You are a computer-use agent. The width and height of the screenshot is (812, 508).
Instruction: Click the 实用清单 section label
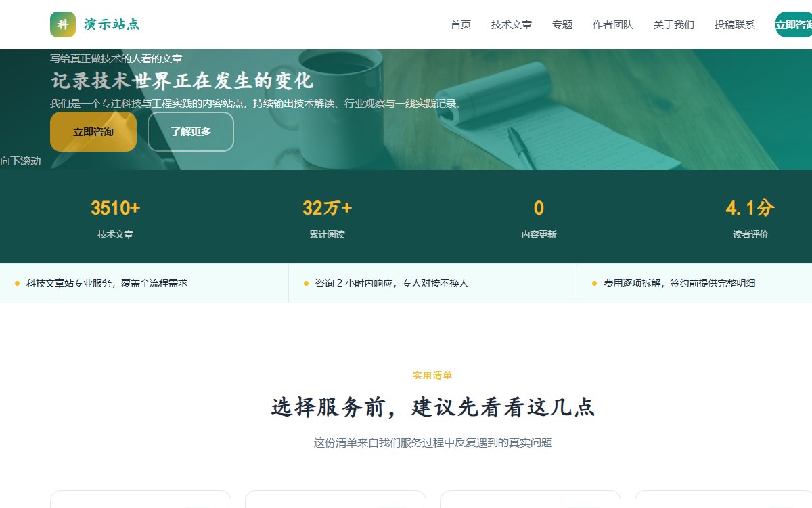coord(432,375)
